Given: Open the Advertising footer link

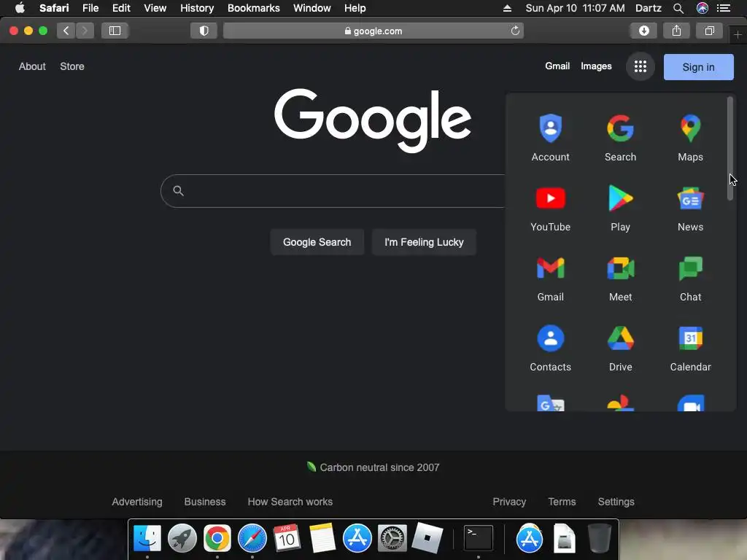Looking at the screenshot, I should (137, 502).
